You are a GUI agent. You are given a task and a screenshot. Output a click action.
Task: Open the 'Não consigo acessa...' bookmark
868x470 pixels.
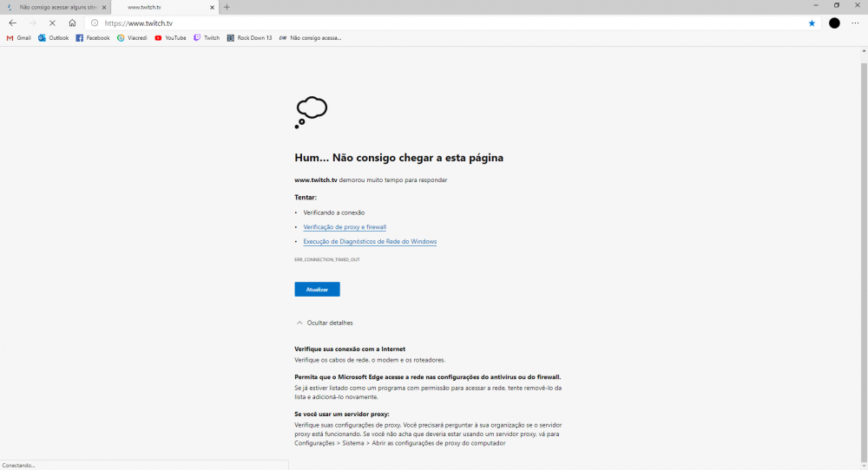click(311, 38)
